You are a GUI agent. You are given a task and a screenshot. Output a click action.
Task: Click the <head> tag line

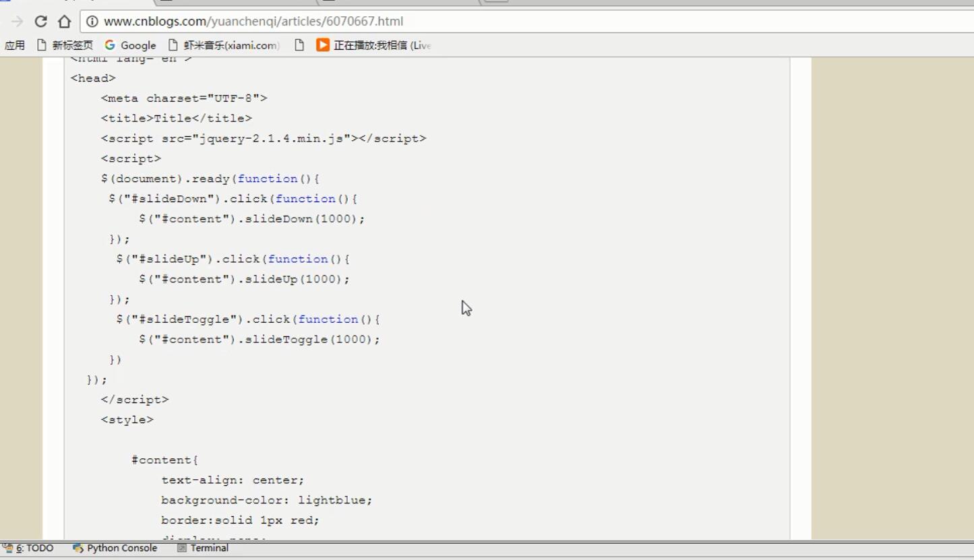point(93,78)
